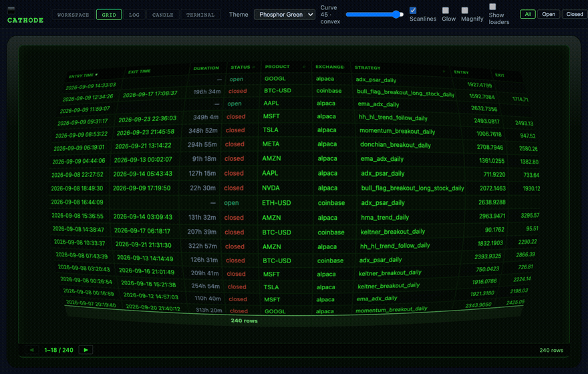
Task: Select the Grid tab
Action: 109,15
